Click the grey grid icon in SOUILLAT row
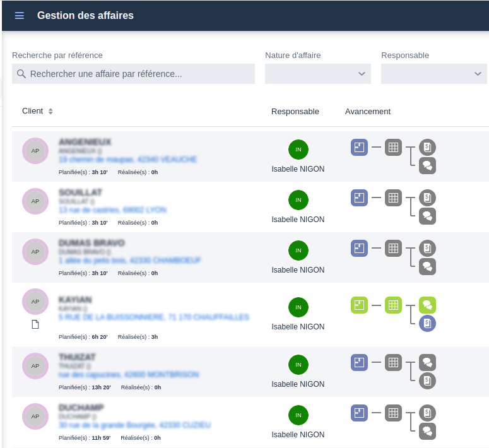The width and height of the screenshot is (489, 448). [x=393, y=198]
